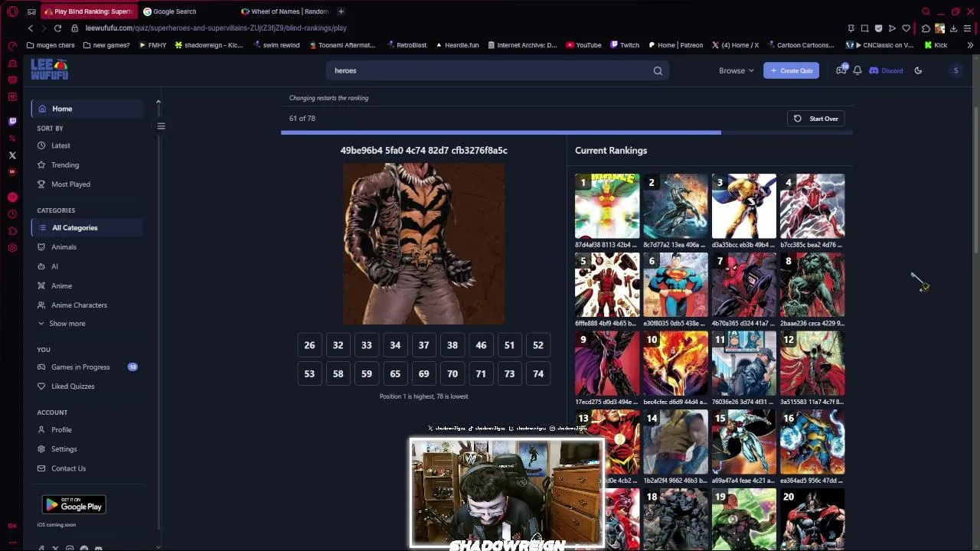Screen dimensions: 980x551
Task: Take a snapshot with the capture icon
Action: click(x=864, y=28)
